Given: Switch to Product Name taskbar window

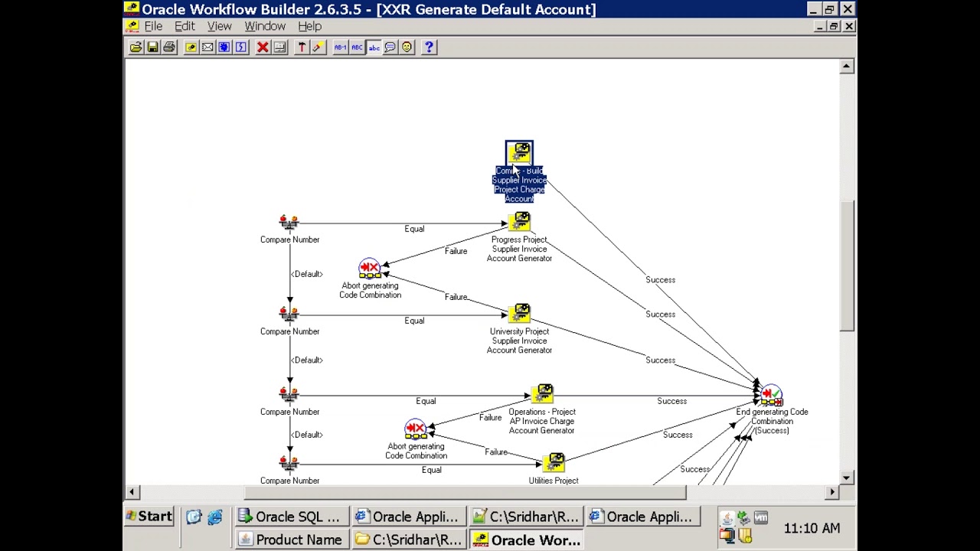Looking at the screenshot, I should click(x=291, y=540).
